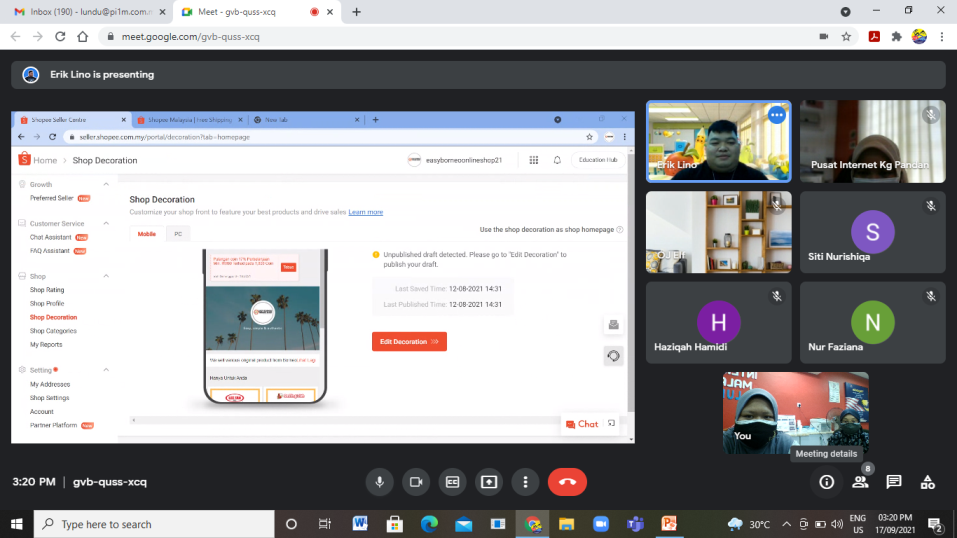Show the participants list icon
The width and height of the screenshot is (957, 538).
[x=860, y=482]
